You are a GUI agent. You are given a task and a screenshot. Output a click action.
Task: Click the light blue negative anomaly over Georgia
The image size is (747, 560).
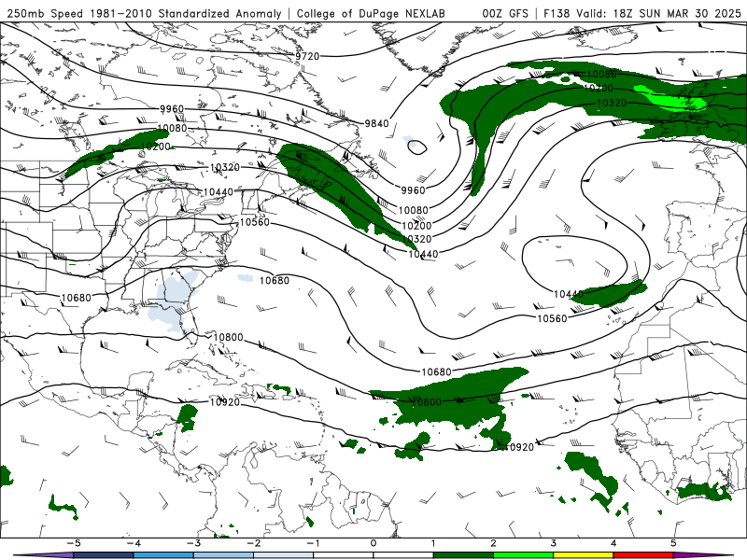(x=177, y=293)
